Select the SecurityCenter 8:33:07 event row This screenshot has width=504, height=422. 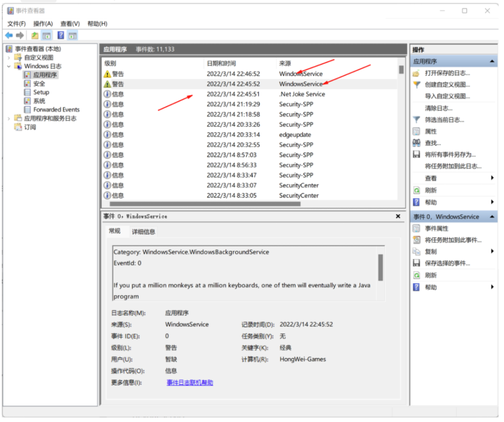250,186
